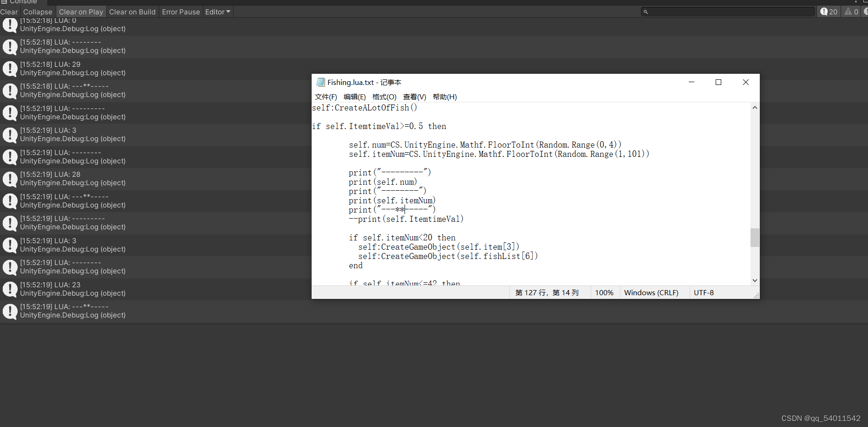Screen dimensions: 868x427
Task: Toggle Collapse in Unity Console
Action: tap(38, 12)
